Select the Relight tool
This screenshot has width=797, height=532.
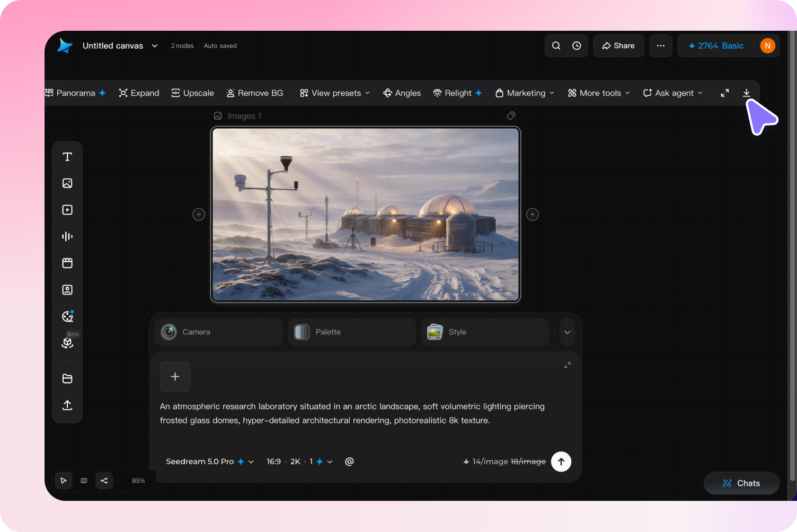[457, 93]
